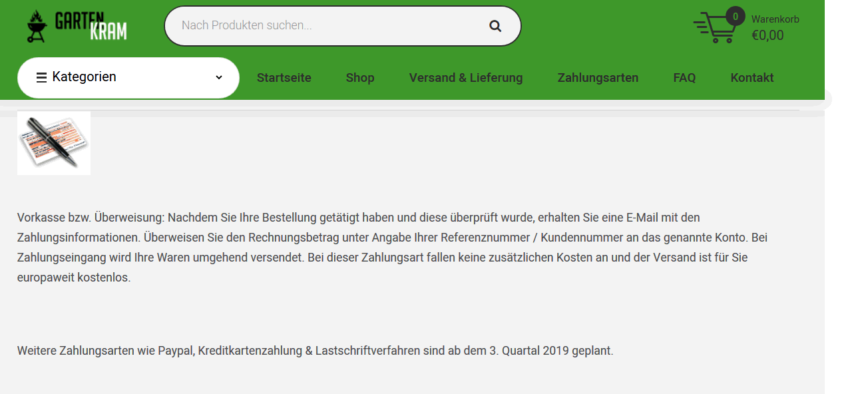This screenshot has height=394, width=868.
Task: Click the cart item count badge
Action: [x=735, y=16]
